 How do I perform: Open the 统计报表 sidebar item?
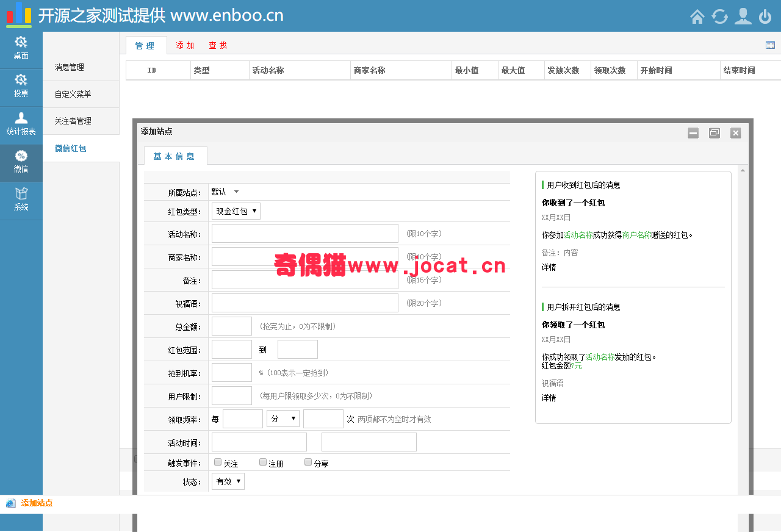21,123
